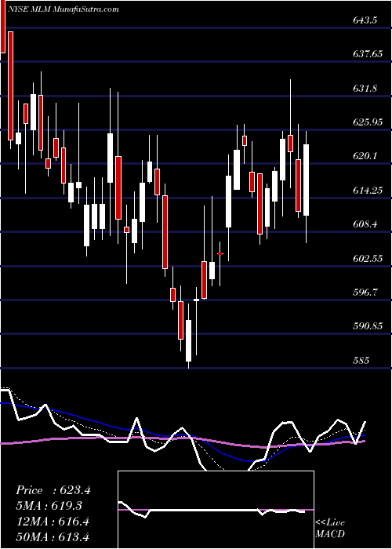This screenshot has width=392, height=549.
Task: Click the 637.65 price axis label
Action: coord(367,54)
